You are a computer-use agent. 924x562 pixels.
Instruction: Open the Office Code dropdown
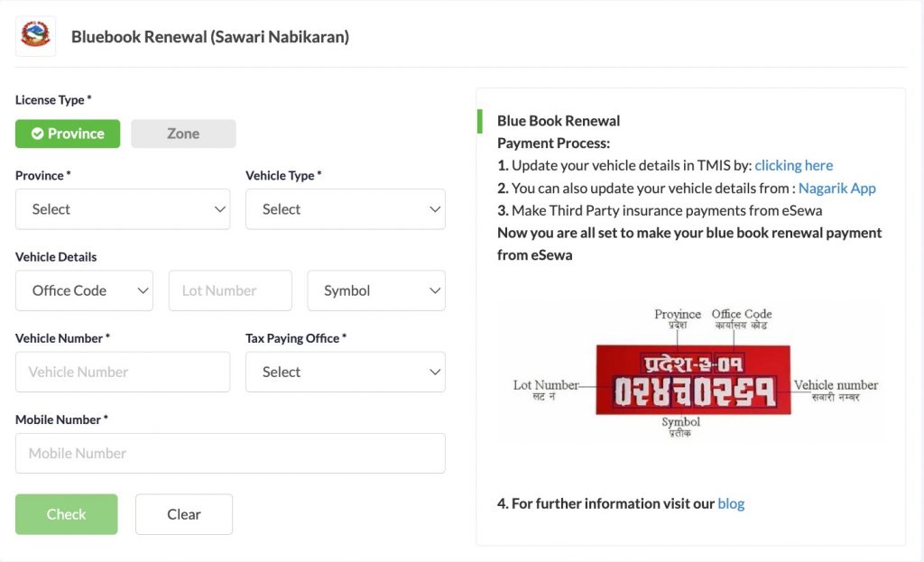pos(84,290)
